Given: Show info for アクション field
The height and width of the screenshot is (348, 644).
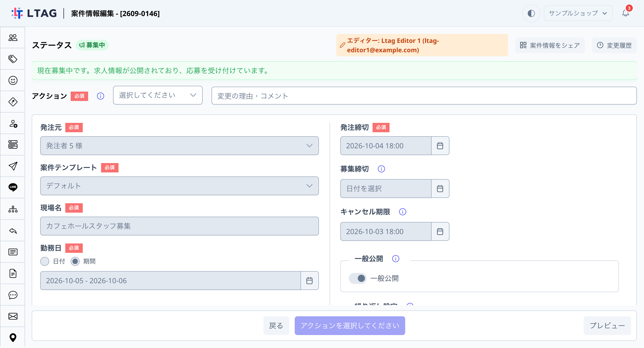Looking at the screenshot, I should [100, 96].
